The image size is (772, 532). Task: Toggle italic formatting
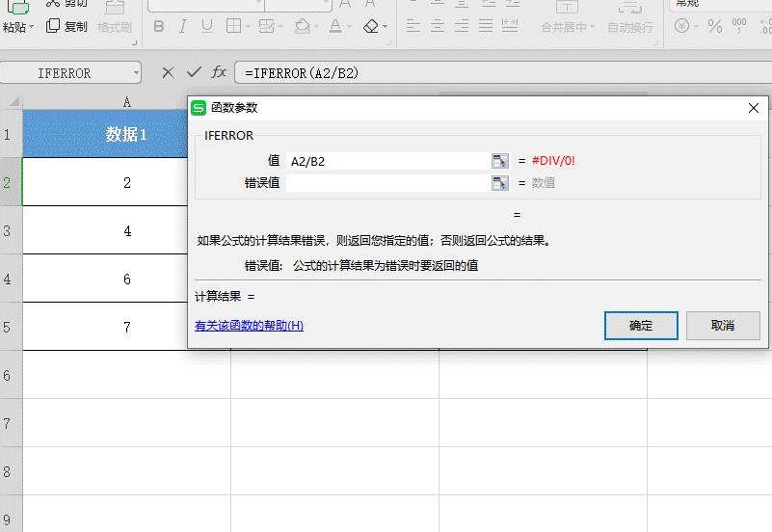pyautogui.click(x=183, y=26)
